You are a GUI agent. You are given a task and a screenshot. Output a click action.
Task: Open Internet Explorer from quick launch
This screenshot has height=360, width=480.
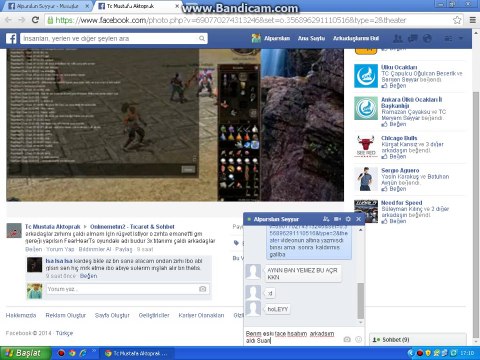pyautogui.click(x=83, y=353)
